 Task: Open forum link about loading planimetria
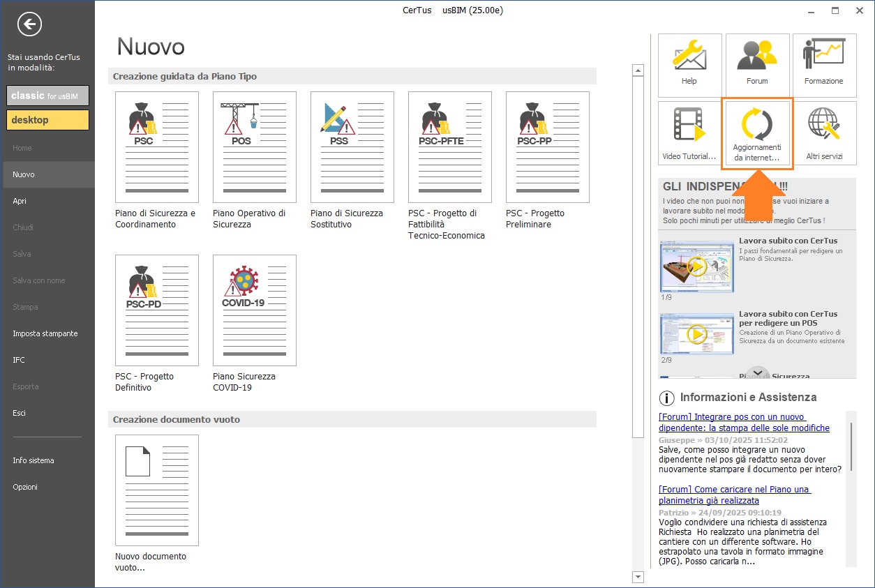coord(733,495)
